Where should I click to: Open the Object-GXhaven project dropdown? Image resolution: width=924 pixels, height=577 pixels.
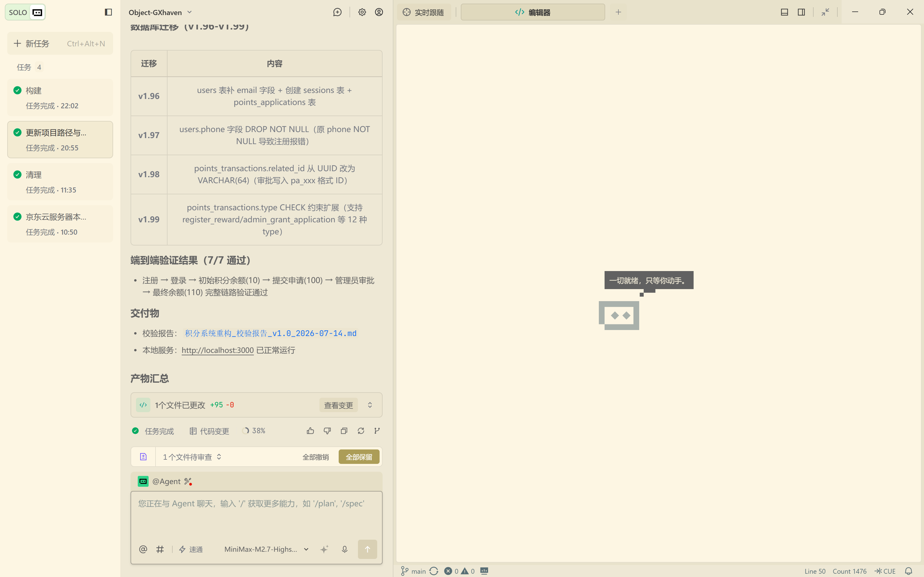point(160,12)
